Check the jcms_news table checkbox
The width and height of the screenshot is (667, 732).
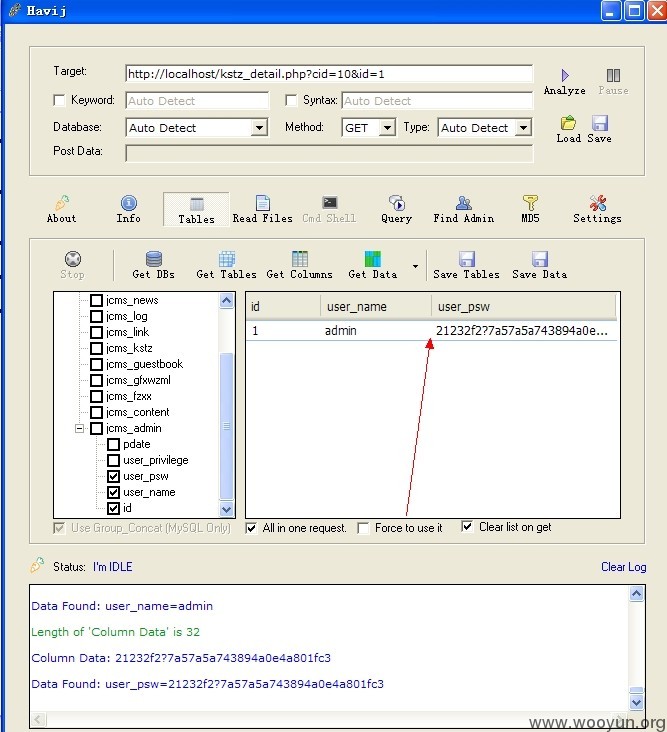tap(96, 300)
